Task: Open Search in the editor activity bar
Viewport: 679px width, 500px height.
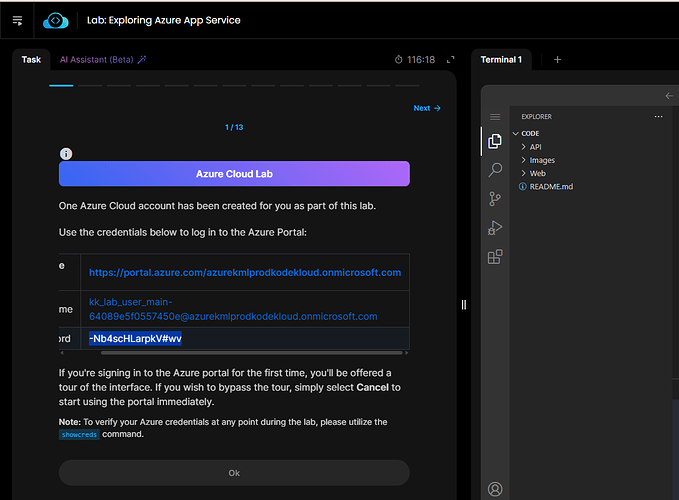Action: (494, 171)
